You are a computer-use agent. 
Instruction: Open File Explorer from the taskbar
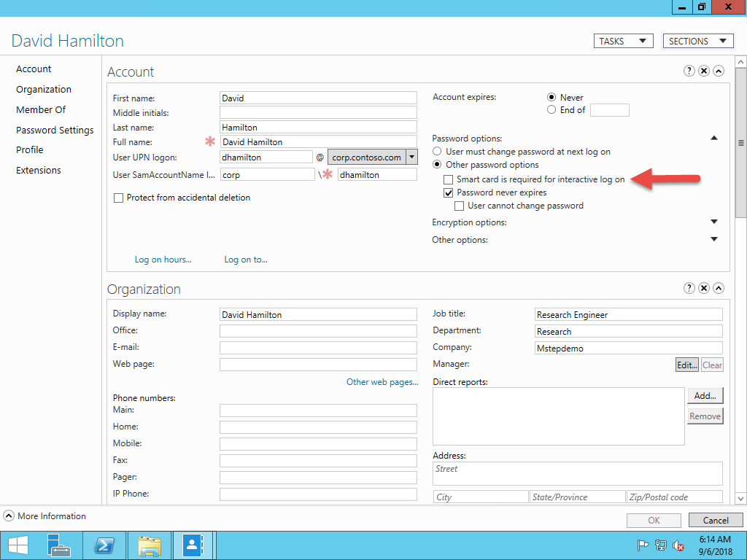(149, 545)
